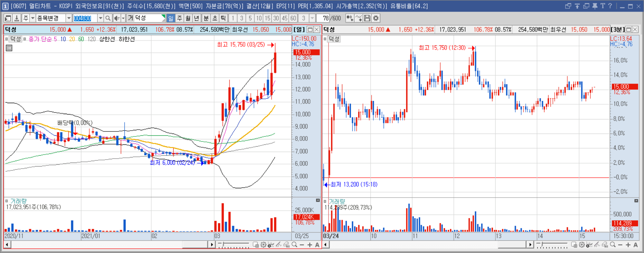Select the monthly (월) period toggle

188,18
